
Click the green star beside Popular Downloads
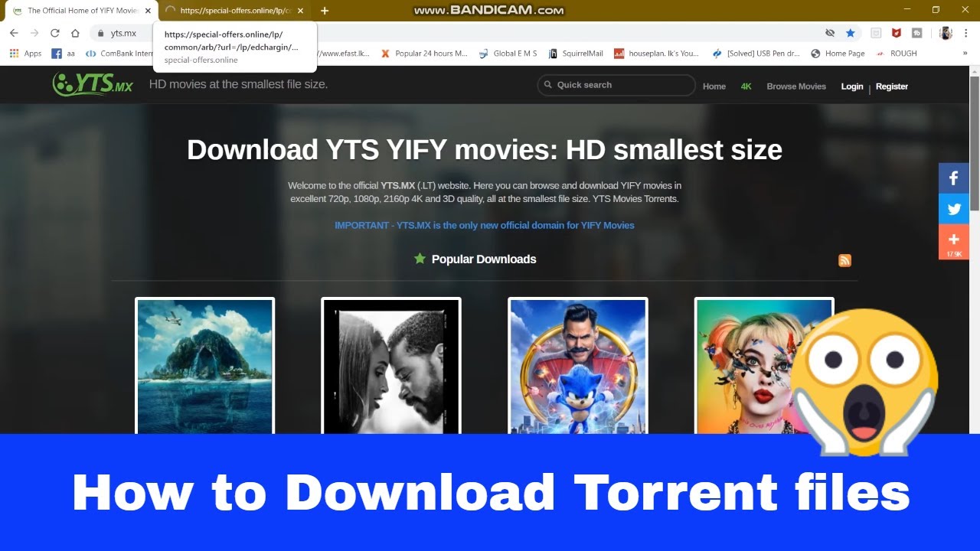coord(420,259)
